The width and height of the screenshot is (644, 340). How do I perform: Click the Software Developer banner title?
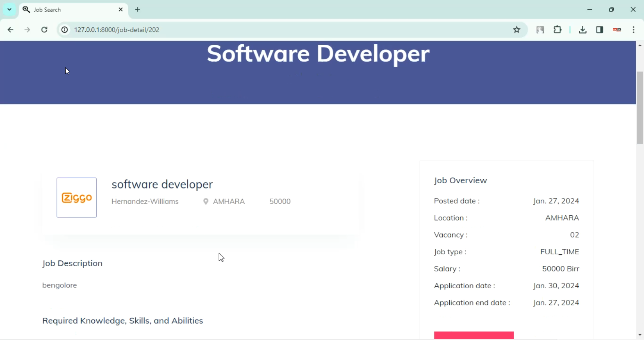click(x=318, y=54)
